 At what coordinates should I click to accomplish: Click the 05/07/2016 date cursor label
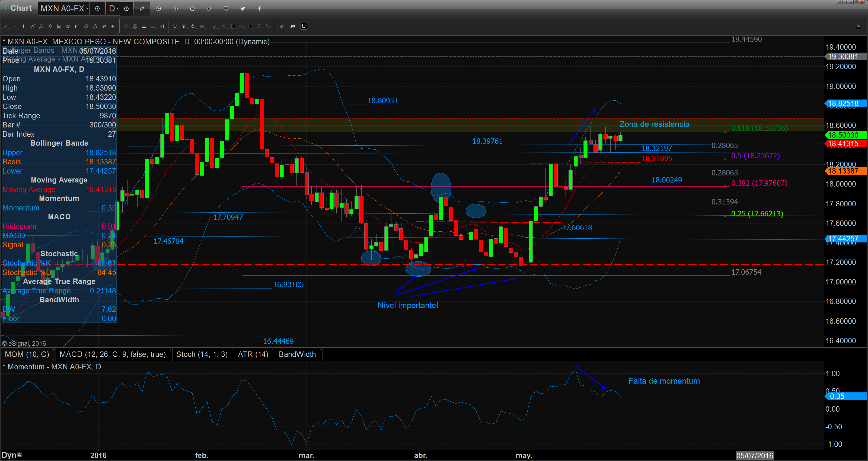[754, 456]
